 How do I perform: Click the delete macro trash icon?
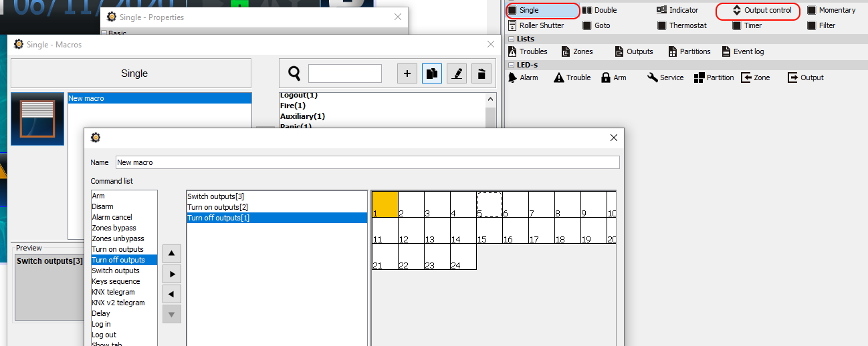(x=481, y=73)
